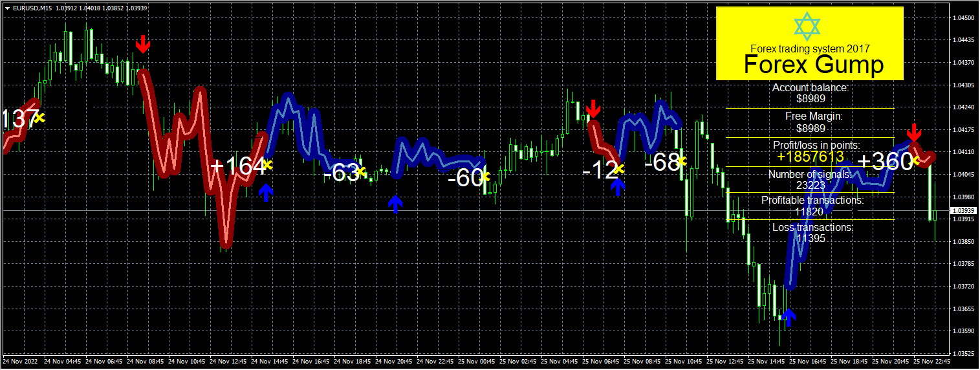980x370 pixels.
Task: Click the 1.04110 level on the price scale
Action: (x=963, y=152)
